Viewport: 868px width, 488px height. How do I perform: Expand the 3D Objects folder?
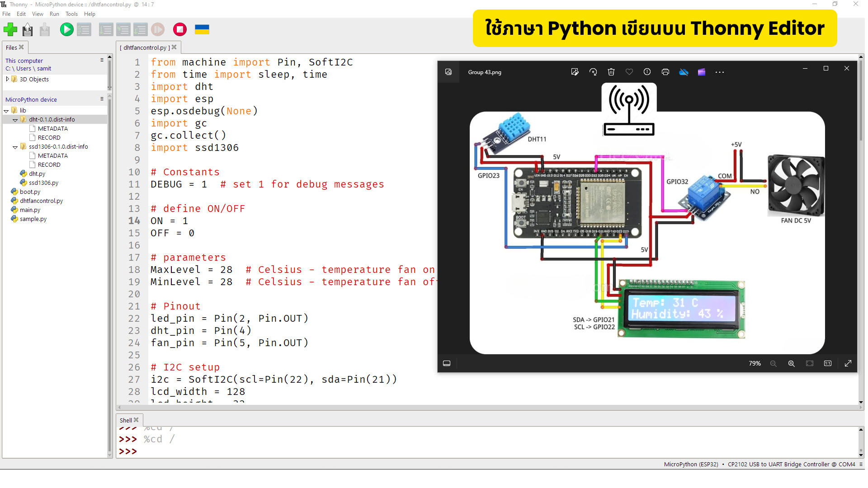click(x=7, y=79)
